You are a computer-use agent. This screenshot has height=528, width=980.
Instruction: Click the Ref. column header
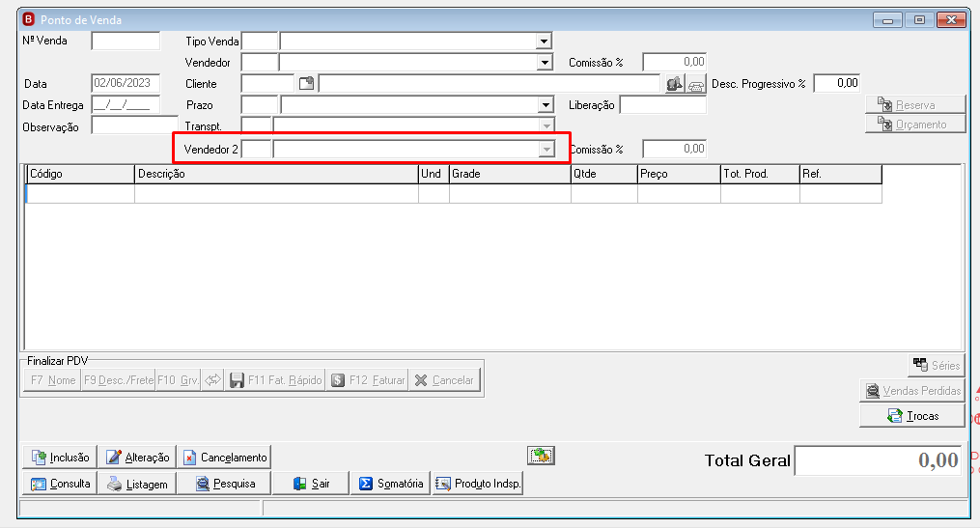coord(841,175)
